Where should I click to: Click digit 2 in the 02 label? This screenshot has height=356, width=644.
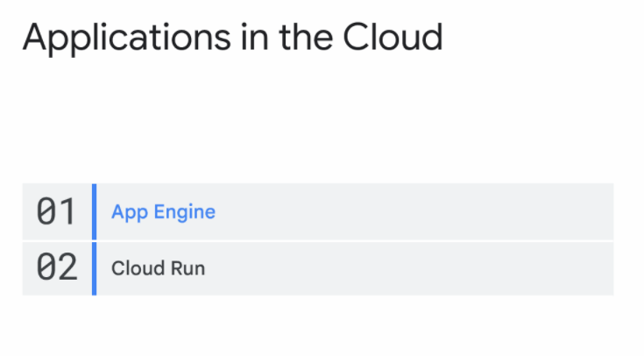point(67,267)
